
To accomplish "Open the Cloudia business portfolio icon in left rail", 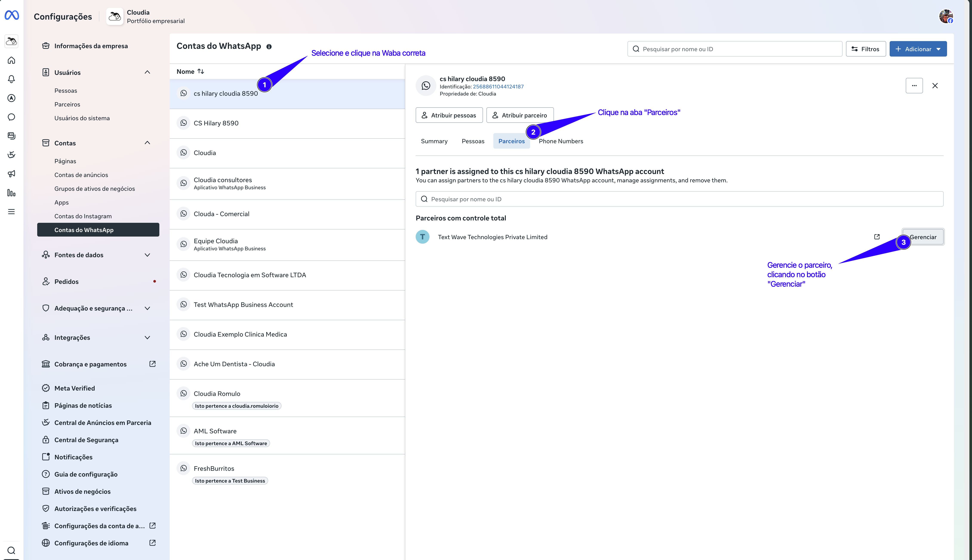I will coord(12,41).
